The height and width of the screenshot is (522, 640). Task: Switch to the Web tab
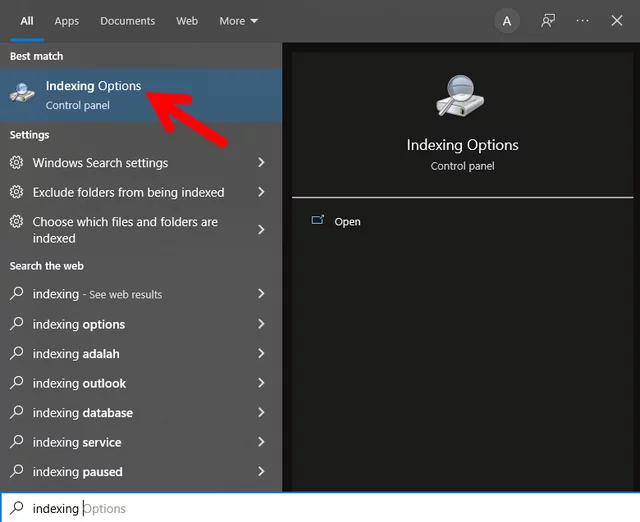187,21
